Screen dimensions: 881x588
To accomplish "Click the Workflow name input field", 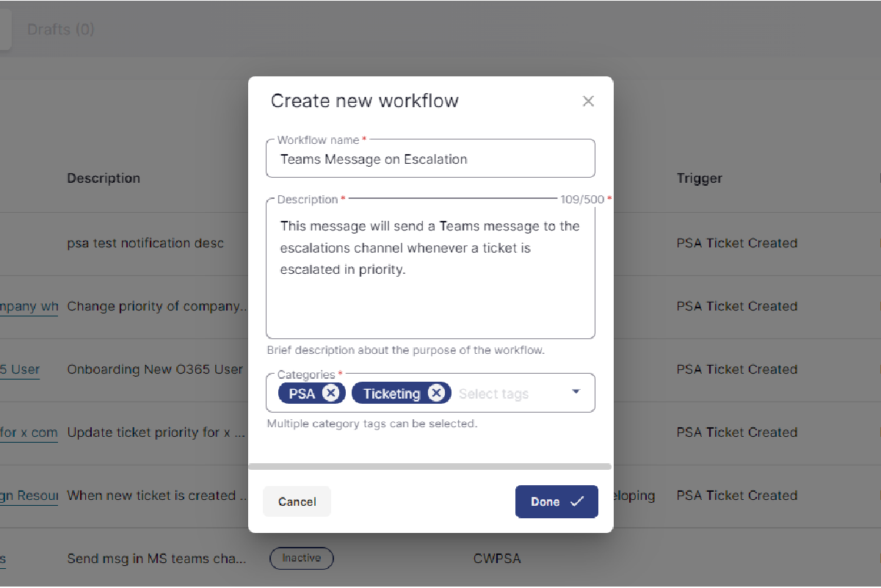I will pos(430,159).
